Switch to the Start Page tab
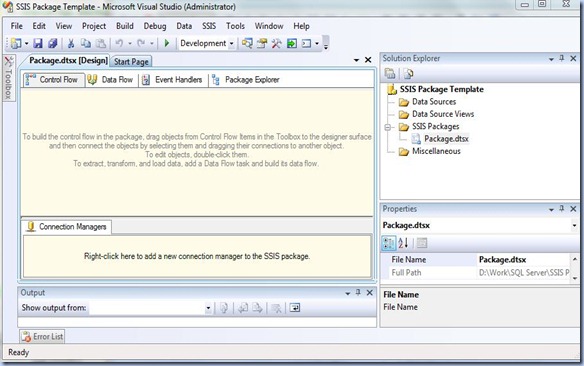Viewport: 584px width, 366px height. (131, 61)
